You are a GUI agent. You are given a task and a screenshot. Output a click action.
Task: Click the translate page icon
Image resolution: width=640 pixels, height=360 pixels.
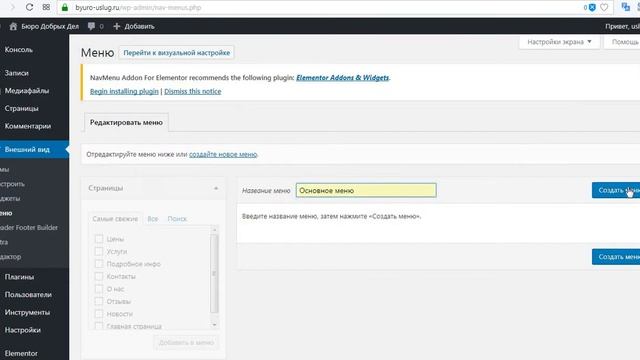626,7
